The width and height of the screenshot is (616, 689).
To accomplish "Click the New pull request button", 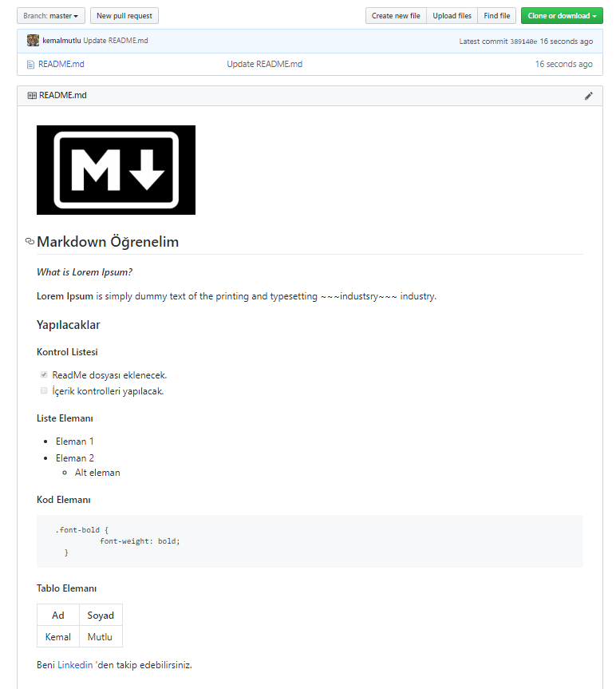I will pyautogui.click(x=124, y=16).
